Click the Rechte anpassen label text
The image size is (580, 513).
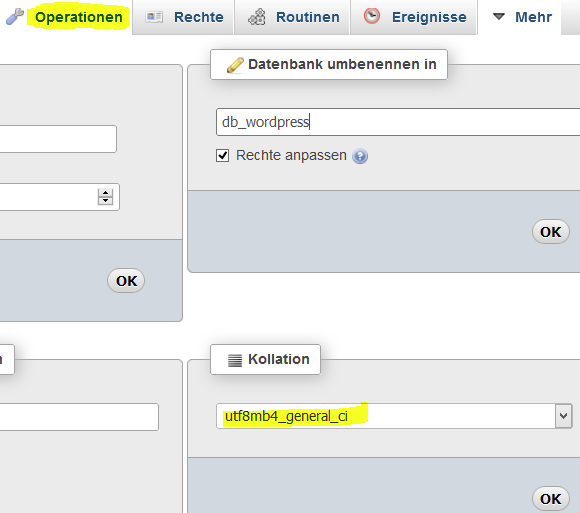pyautogui.click(x=291, y=155)
